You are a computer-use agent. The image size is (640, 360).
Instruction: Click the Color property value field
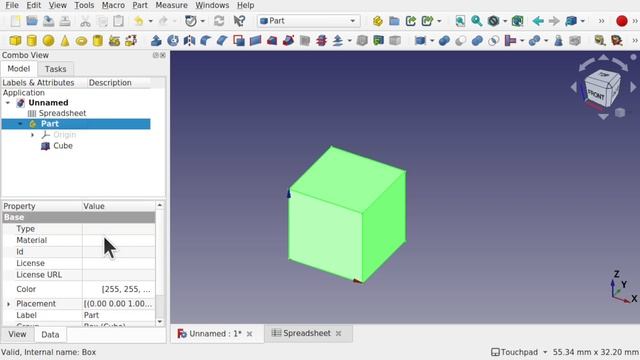point(119,289)
